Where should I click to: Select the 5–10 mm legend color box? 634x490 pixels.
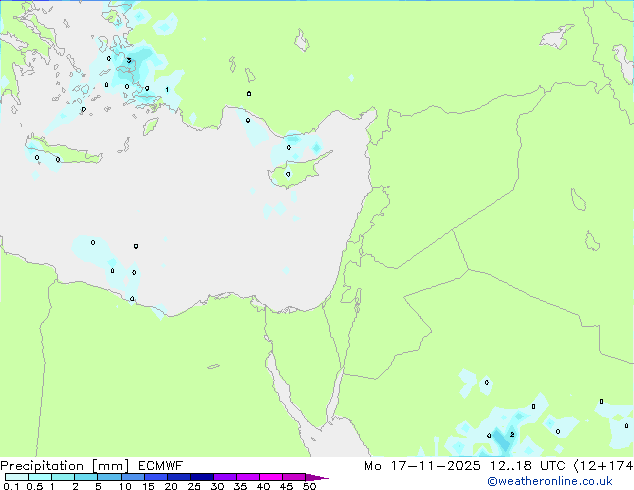(109, 477)
